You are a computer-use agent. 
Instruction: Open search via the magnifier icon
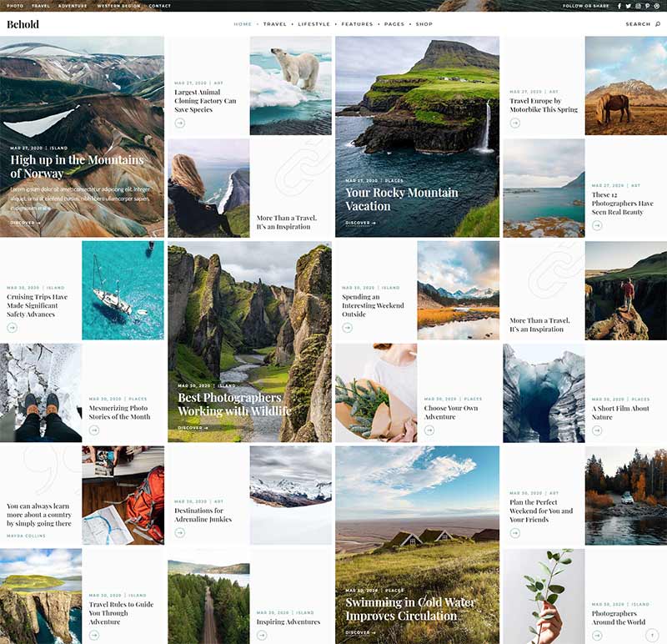pos(657,24)
